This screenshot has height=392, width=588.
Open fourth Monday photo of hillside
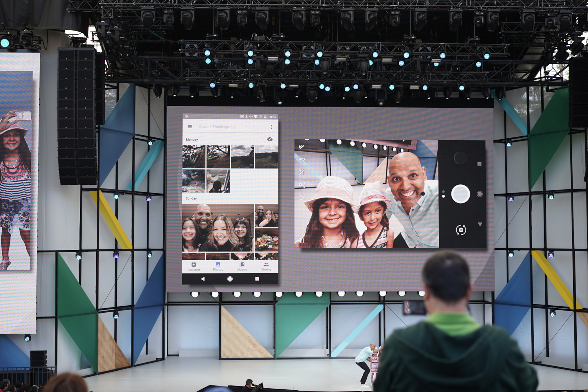click(266, 157)
